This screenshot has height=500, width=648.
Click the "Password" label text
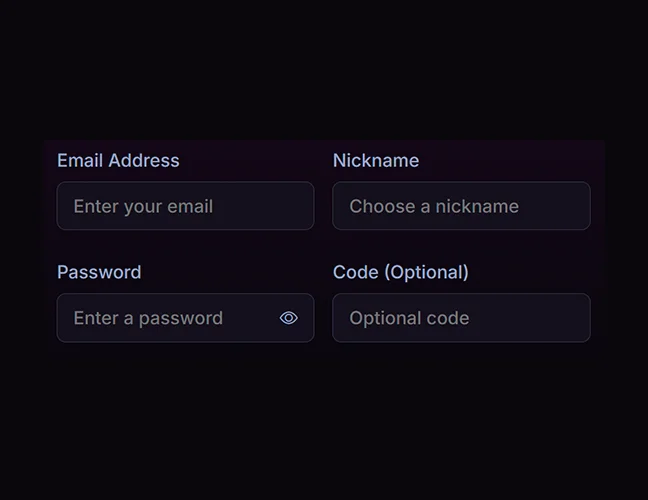(99, 272)
